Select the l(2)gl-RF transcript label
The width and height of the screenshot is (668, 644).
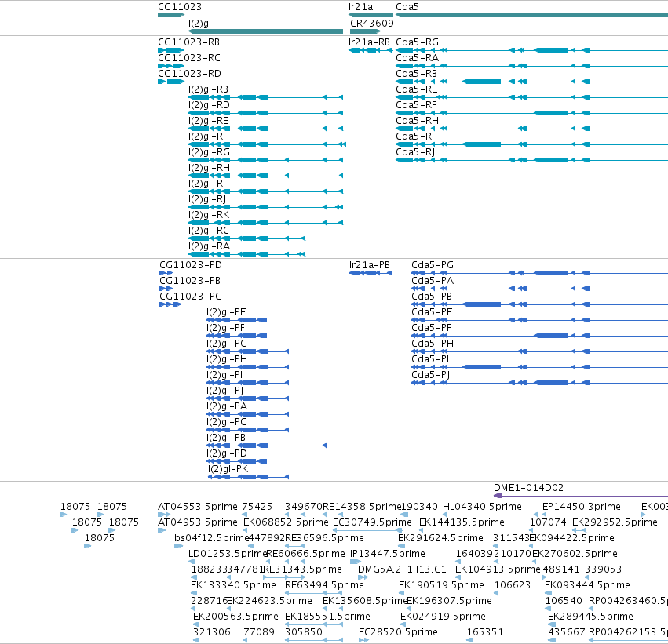click(208, 136)
